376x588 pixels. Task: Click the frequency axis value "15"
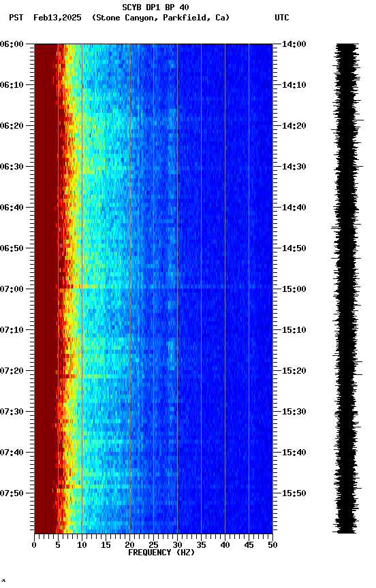coord(106,545)
